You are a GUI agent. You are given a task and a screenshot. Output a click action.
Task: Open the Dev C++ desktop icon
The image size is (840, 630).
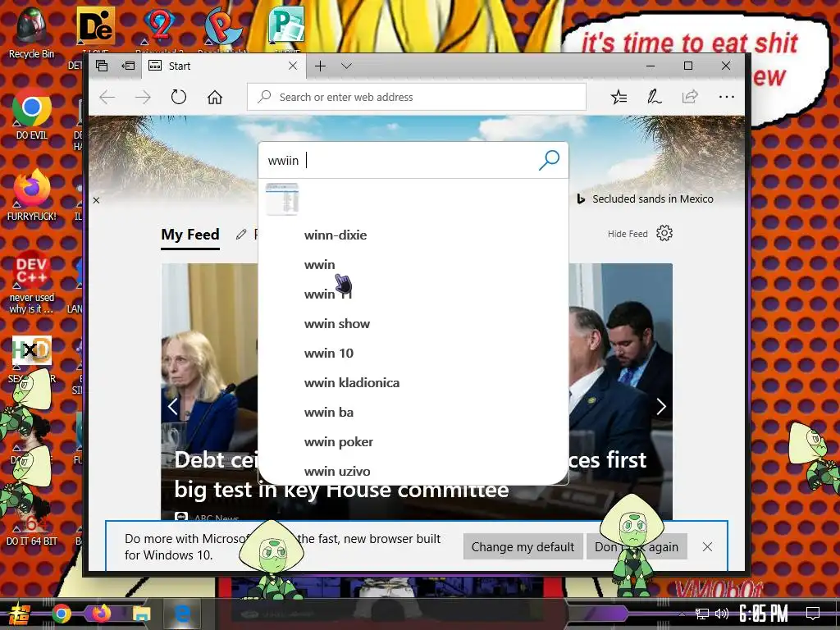[32, 281]
